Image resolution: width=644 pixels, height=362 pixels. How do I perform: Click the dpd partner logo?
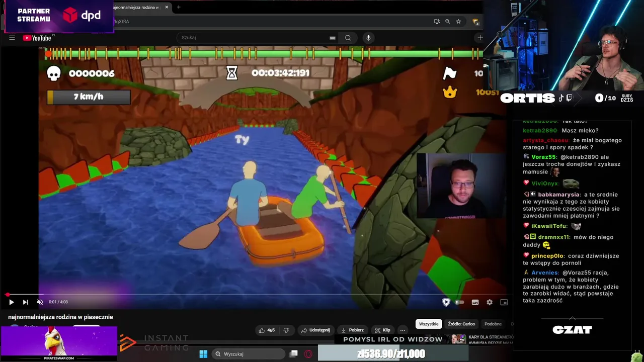[x=82, y=15]
